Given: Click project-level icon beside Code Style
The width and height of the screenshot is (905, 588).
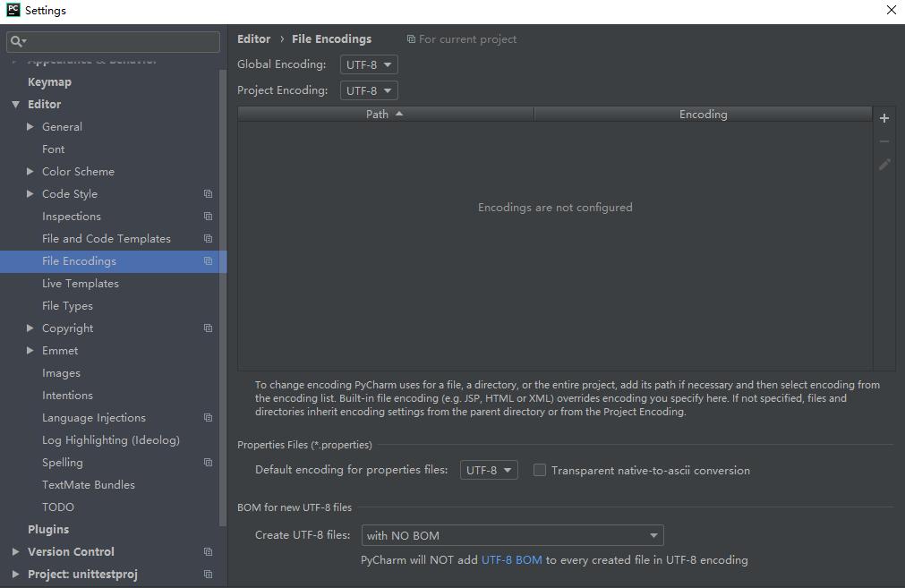Looking at the screenshot, I should click(208, 194).
